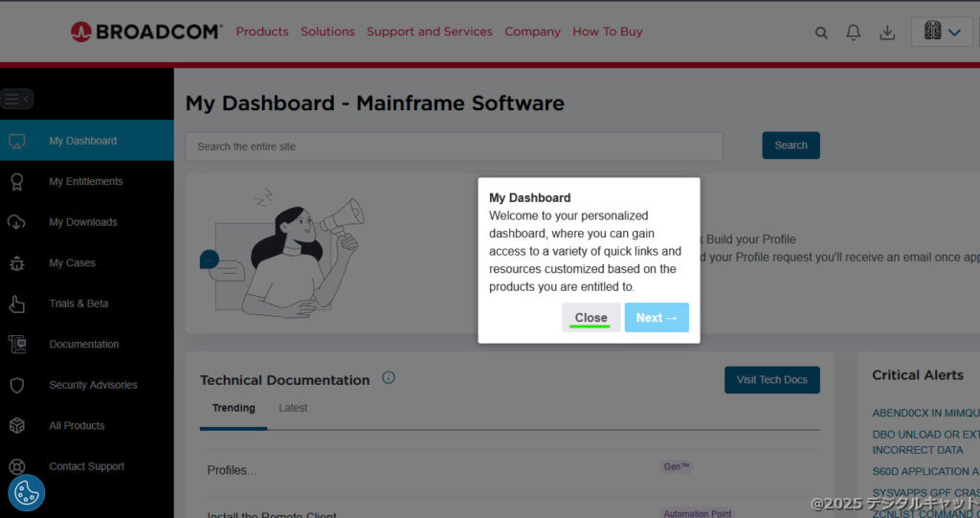Click the search magnifier icon in header
Screen dimensions: 980x518
(x=821, y=33)
